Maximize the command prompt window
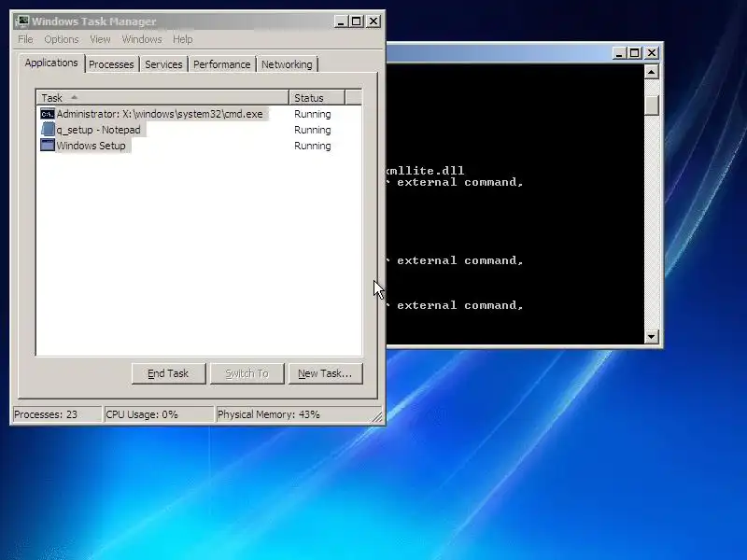Viewport: 747px width, 560px height. point(634,53)
